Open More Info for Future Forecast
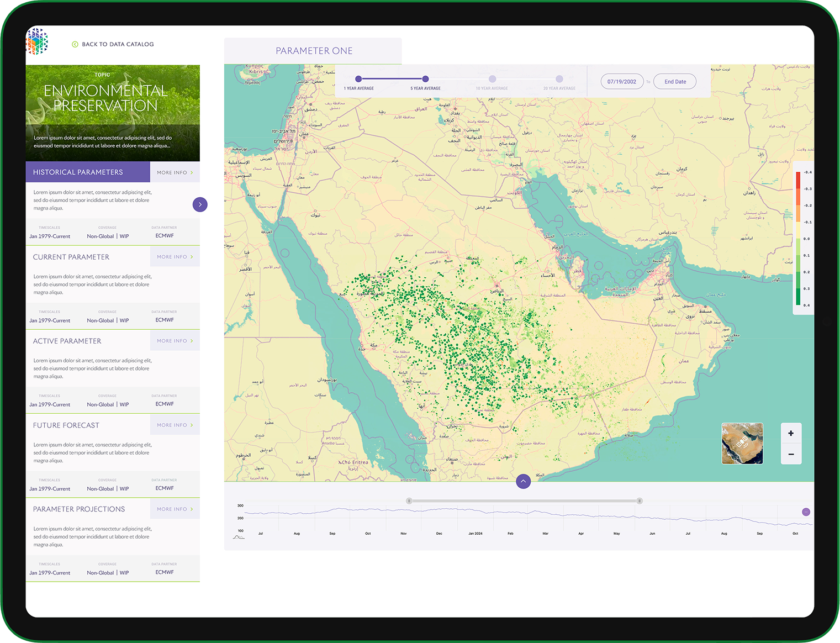Screen dimensions: 840x643 175,425
